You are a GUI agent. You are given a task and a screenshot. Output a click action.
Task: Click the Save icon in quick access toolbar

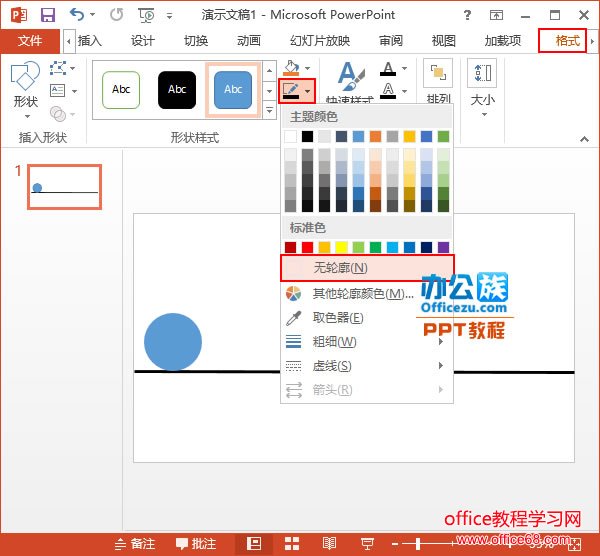[x=47, y=15]
